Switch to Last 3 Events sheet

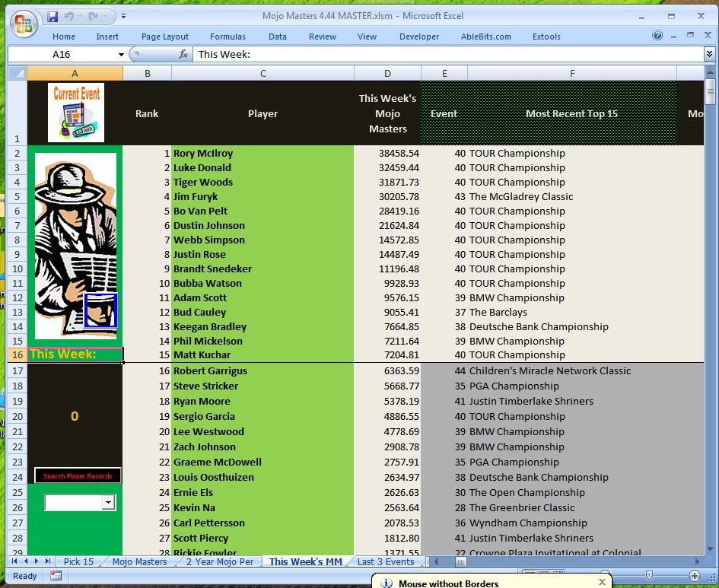pos(386,561)
